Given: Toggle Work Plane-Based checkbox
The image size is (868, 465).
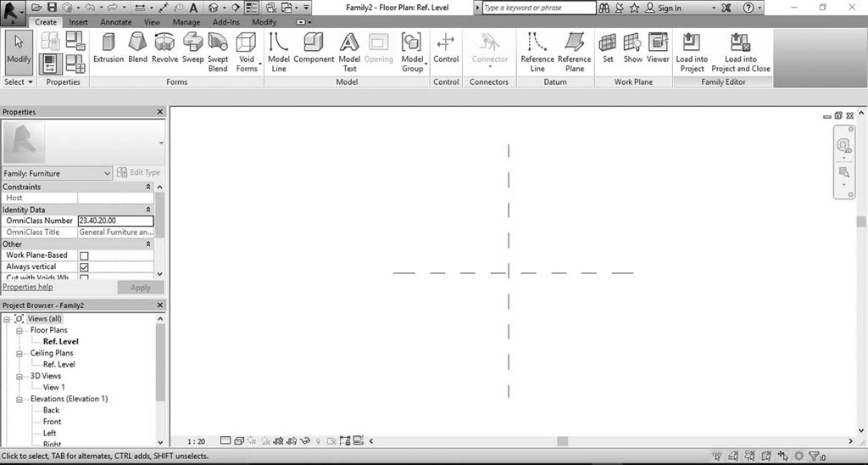Looking at the screenshot, I should [x=84, y=255].
